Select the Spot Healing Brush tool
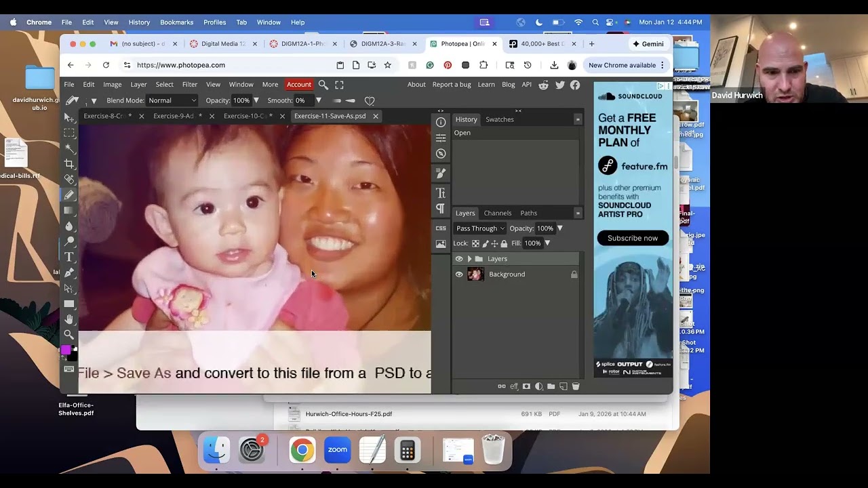 click(69, 180)
